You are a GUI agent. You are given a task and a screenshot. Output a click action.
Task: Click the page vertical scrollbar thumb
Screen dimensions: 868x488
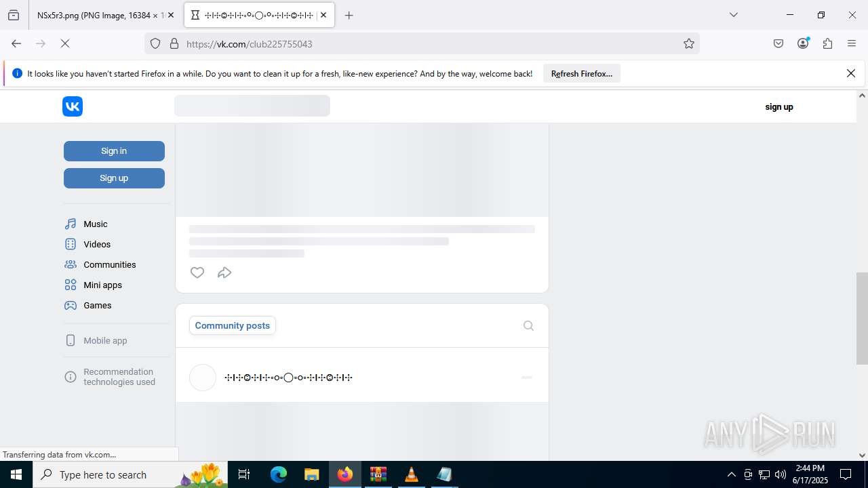[x=862, y=319]
